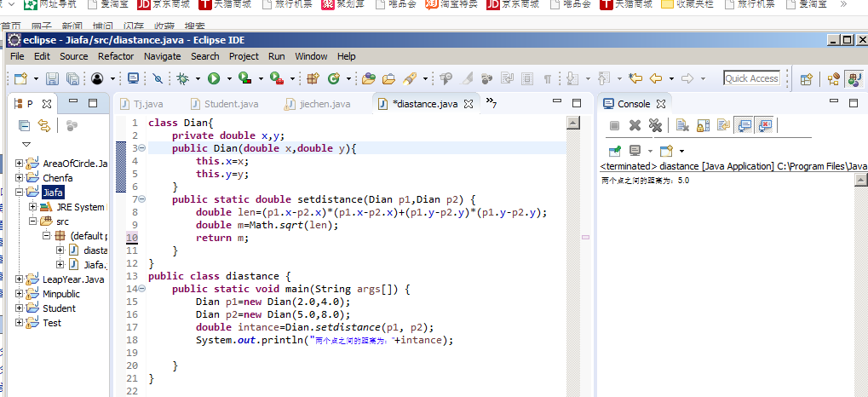Click the Open Perspective icon
Screen dimensions: 868x397
pos(806,78)
